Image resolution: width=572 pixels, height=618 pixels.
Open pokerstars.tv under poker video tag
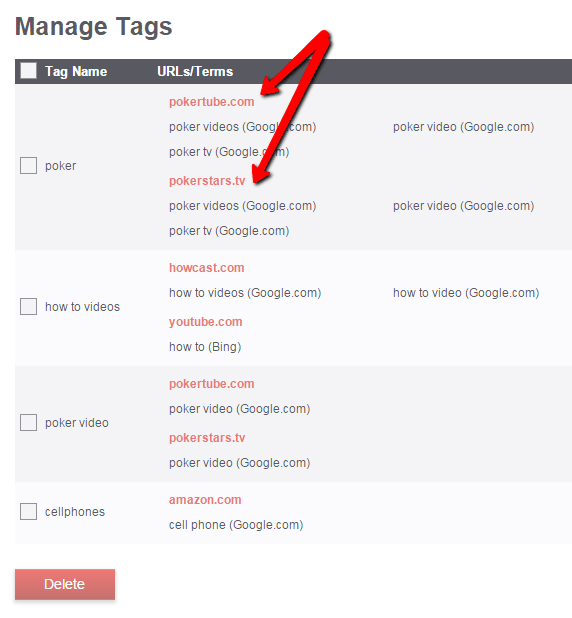pyautogui.click(x=207, y=437)
